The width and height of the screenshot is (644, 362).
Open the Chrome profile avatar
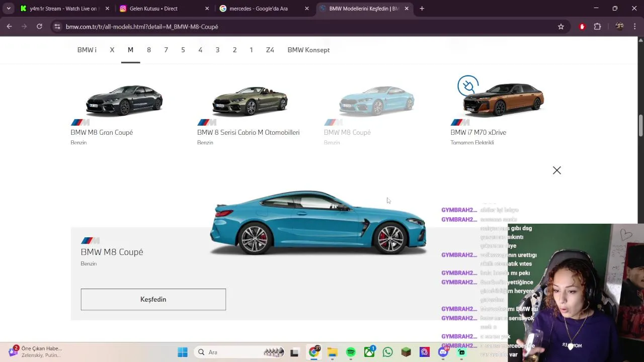click(x=619, y=27)
